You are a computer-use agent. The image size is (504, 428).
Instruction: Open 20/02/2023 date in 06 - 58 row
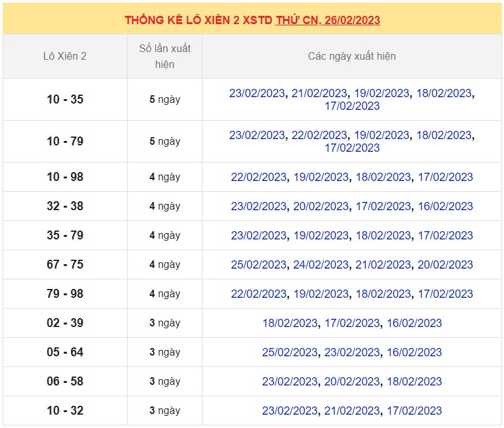point(352,382)
